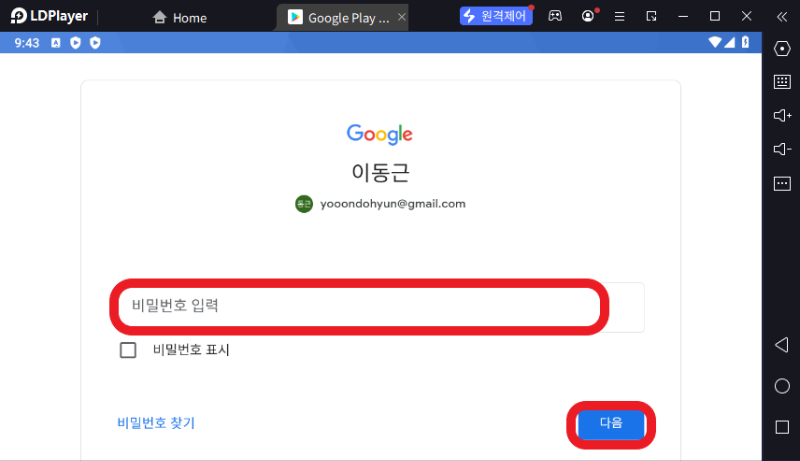Open the hexagon settings icon in sidebar
The height and width of the screenshot is (461, 800).
782,48
